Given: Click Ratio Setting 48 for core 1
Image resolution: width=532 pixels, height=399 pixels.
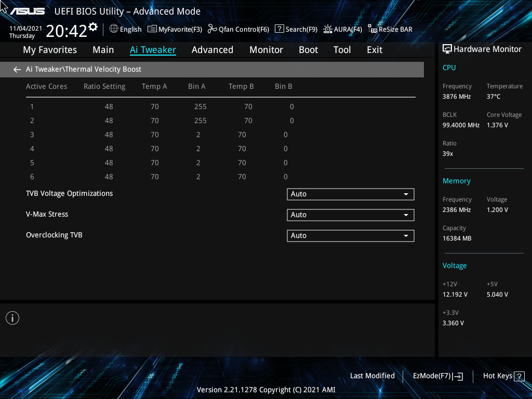Looking at the screenshot, I should click(x=109, y=107).
